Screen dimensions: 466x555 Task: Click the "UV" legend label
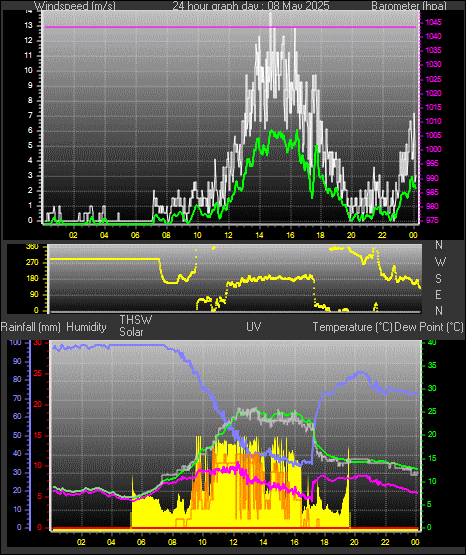coord(254,327)
